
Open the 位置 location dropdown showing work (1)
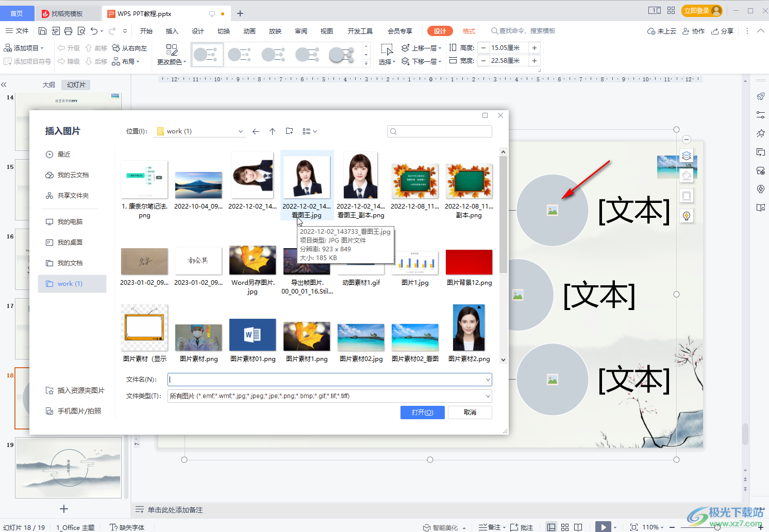pyautogui.click(x=240, y=131)
